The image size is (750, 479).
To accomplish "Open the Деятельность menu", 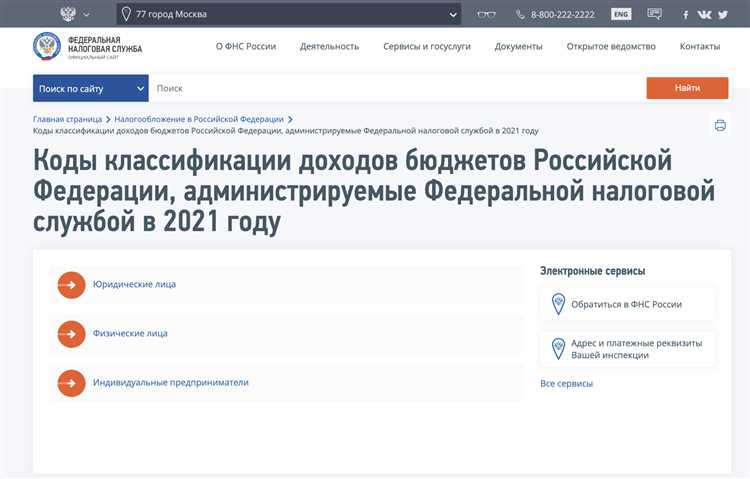I will 329,46.
